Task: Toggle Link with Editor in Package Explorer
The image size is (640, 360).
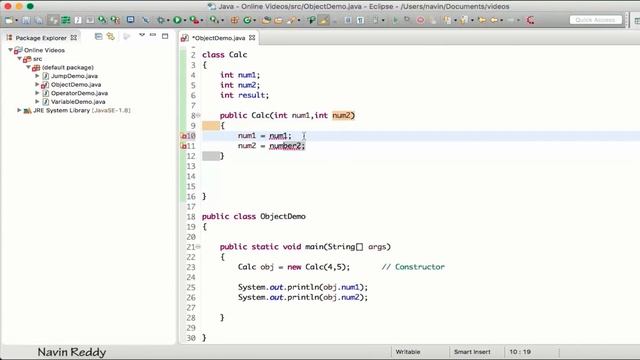Action: point(111,37)
